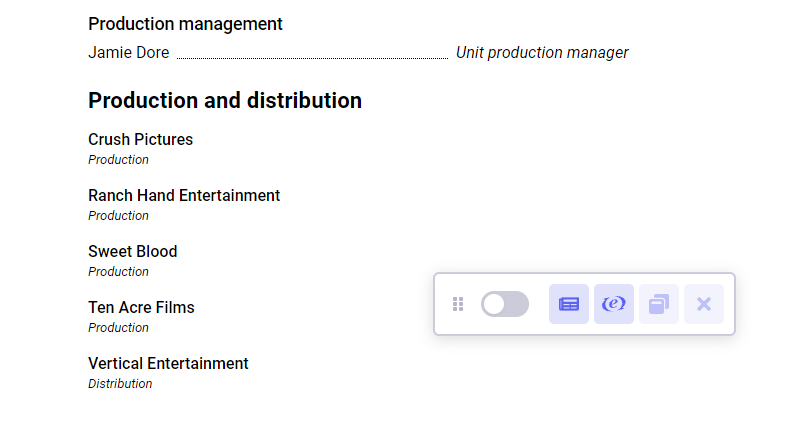Toggle the switch in the floating toolbar

point(505,304)
